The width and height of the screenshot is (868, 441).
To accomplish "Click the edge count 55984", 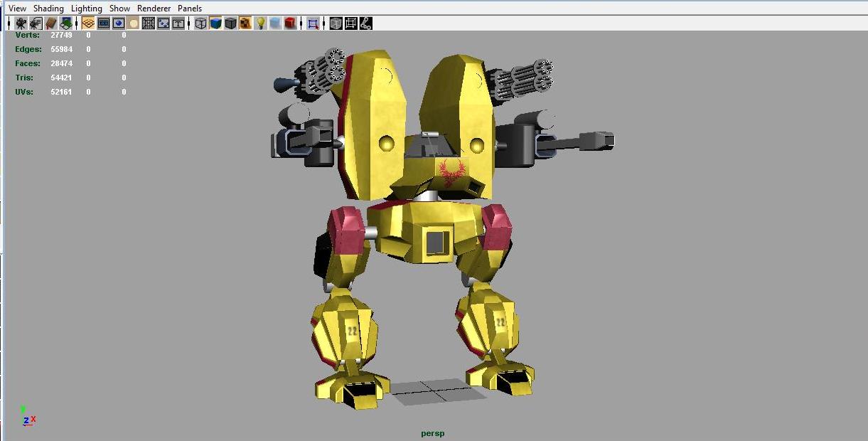I will point(61,49).
